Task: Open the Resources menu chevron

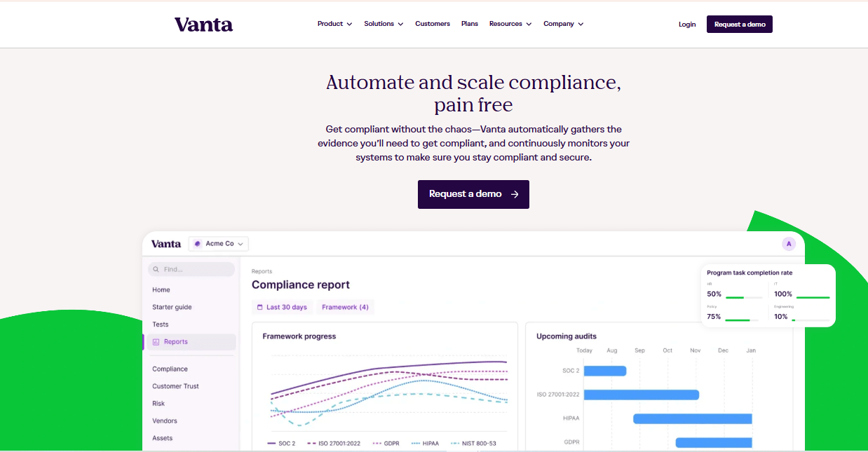Action: 529,24
